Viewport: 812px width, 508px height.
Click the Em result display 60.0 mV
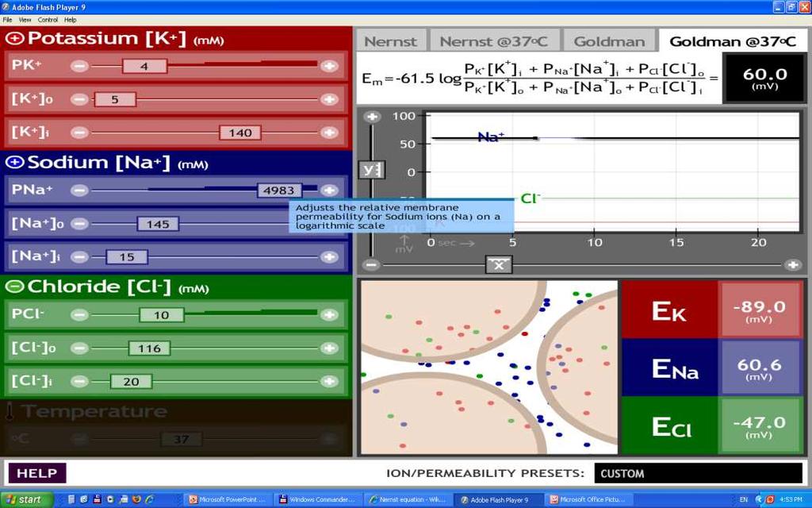click(x=765, y=79)
